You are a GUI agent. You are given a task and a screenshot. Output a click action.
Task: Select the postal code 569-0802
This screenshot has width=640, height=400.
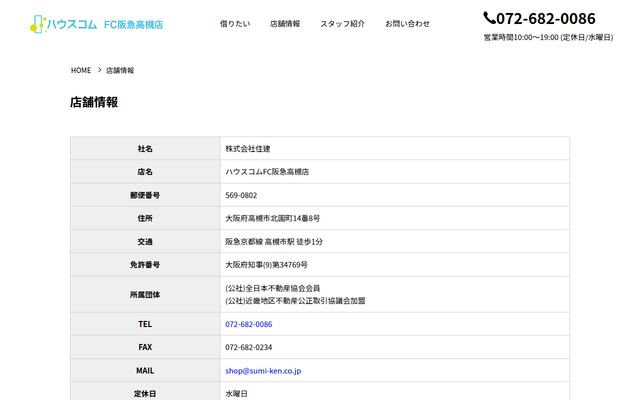[241, 195]
